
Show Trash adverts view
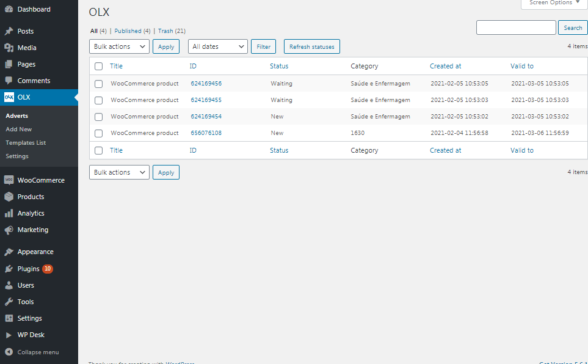click(165, 31)
